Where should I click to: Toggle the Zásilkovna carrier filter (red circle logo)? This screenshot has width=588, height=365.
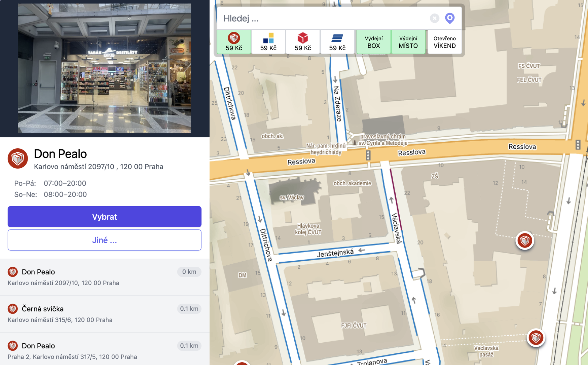click(234, 42)
